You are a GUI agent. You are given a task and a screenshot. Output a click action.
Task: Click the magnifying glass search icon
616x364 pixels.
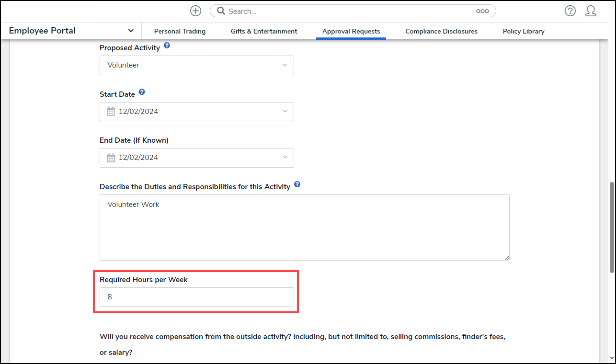(x=221, y=11)
